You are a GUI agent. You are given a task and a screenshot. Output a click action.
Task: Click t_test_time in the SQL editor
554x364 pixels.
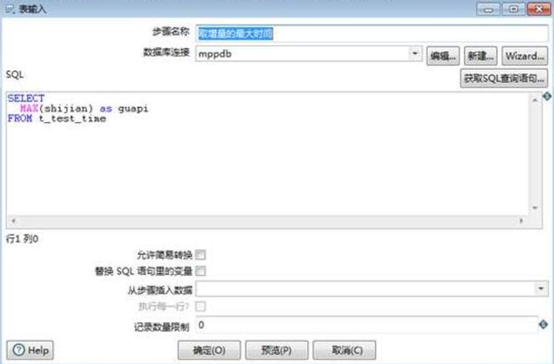[72, 119]
